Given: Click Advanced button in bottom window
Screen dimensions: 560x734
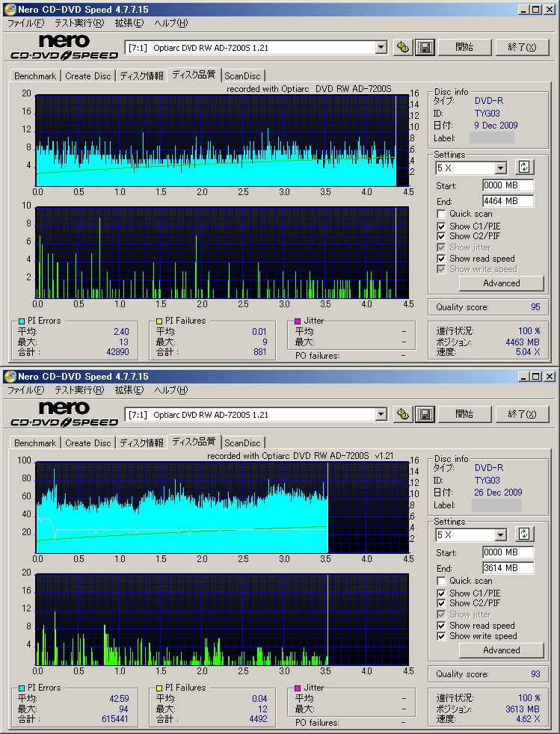Looking at the screenshot, I should [502, 650].
